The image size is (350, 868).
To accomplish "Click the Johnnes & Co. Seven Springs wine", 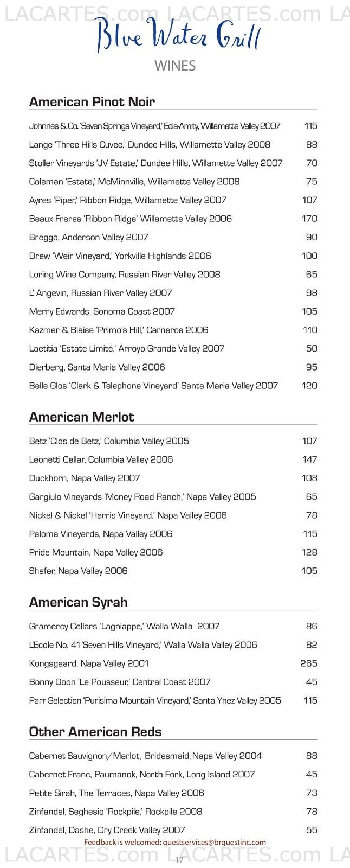I will [x=155, y=126].
